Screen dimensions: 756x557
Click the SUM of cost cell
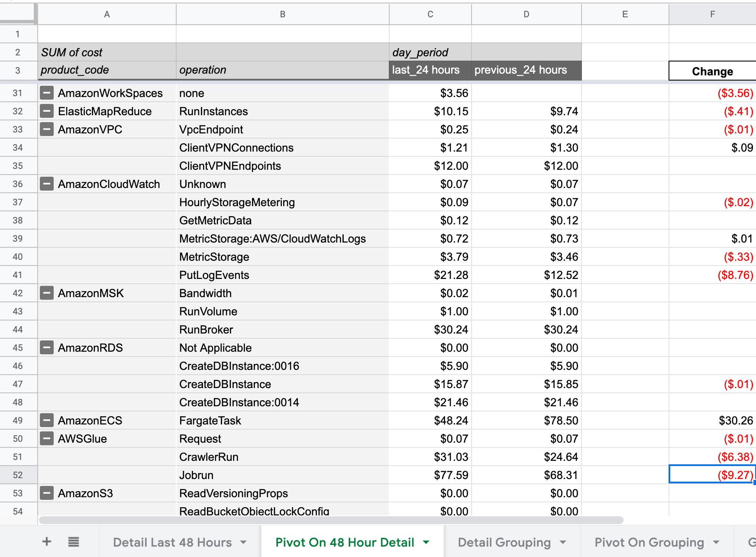click(107, 52)
